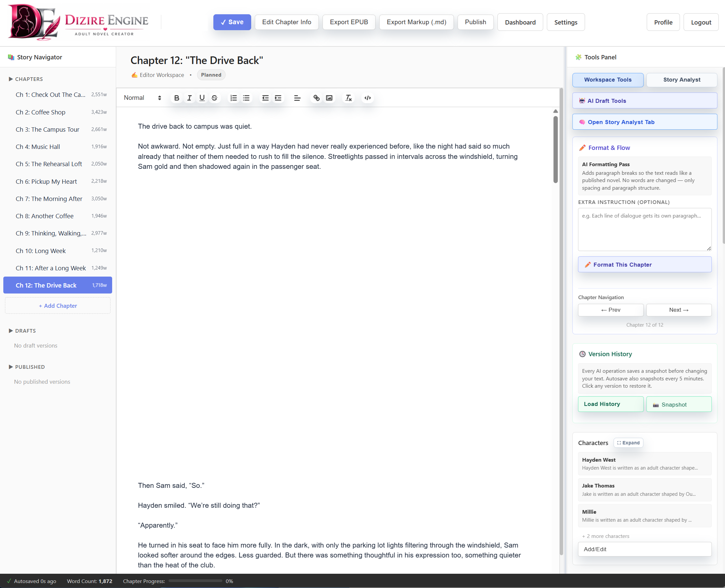This screenshot has width=725, height=588.
Task: Click the Story Navigator books icon
Action: (11, 57)
